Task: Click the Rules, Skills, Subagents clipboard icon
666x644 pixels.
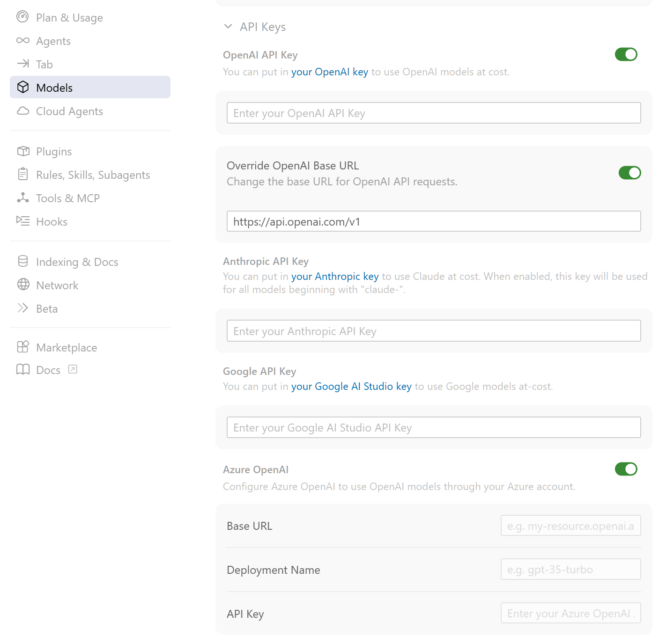Action: (22, 174)
